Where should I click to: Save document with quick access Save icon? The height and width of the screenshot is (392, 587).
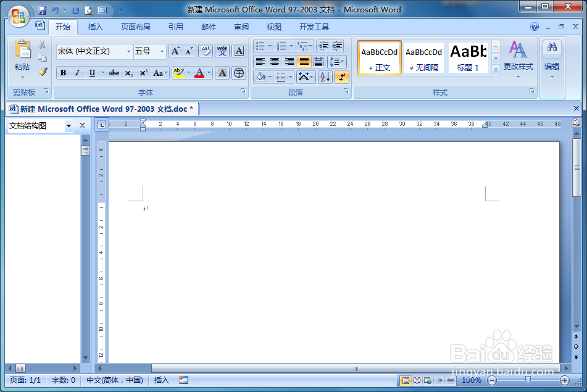42,10
